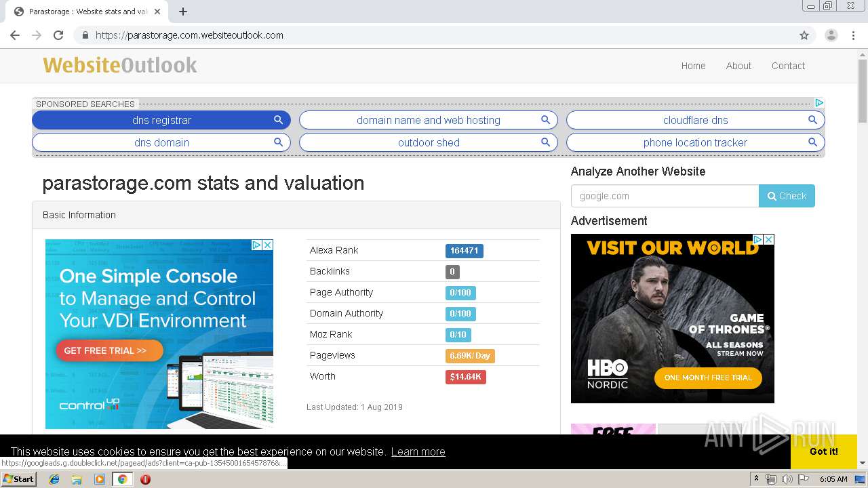Click the 6:05 AM system clock
The image size is (868, 488).
click(833, 479)
